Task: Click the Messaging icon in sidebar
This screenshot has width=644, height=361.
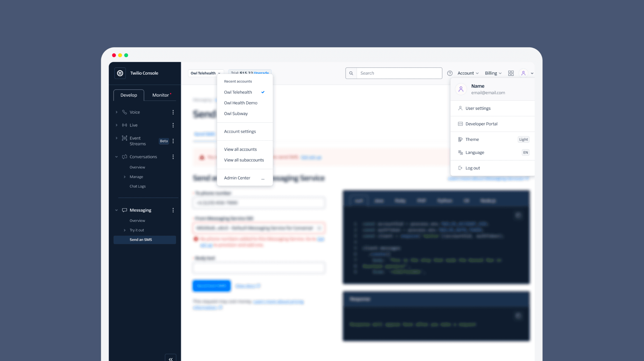Action: [x=124, y=210]
